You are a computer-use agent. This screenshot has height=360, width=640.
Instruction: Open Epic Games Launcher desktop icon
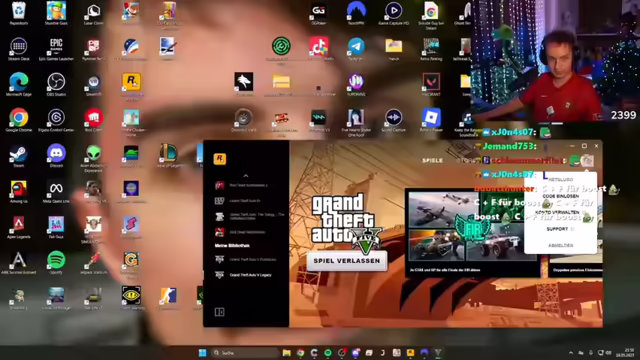[x=56, y=49]
